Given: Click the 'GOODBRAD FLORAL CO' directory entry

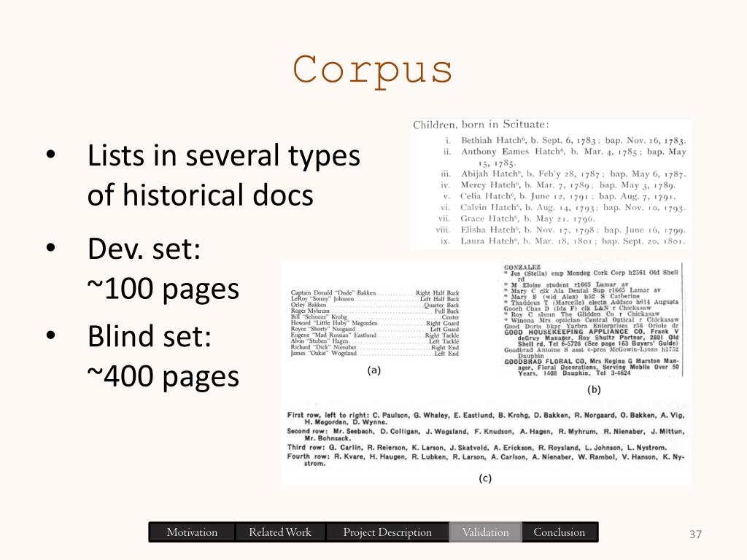Looking at the screenshot, I should coord(591,367).
